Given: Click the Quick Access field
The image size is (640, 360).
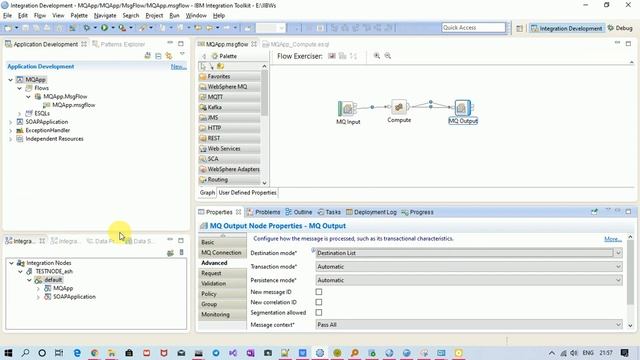Looking at the screenshot, I should point(473,28).
